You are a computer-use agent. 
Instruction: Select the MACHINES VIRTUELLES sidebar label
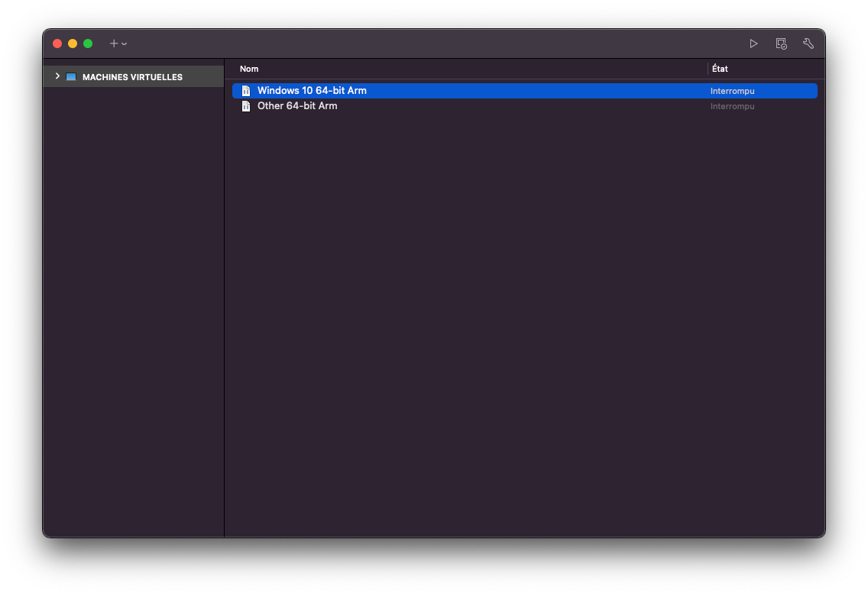pyautogui.click(x=132, y=77)
